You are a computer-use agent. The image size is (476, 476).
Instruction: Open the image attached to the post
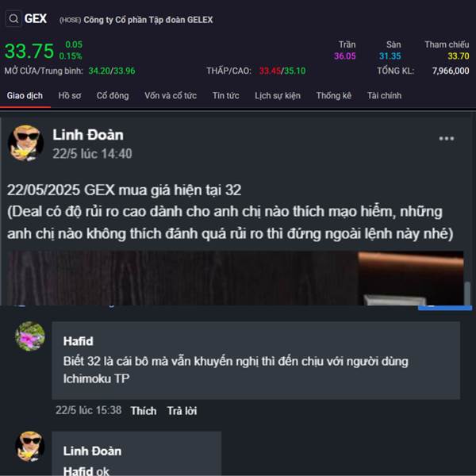coord(236,278)
